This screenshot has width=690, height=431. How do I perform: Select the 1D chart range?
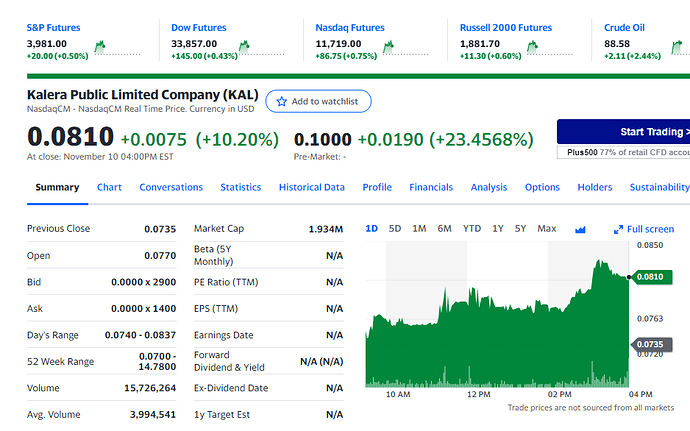coord(371,229)
